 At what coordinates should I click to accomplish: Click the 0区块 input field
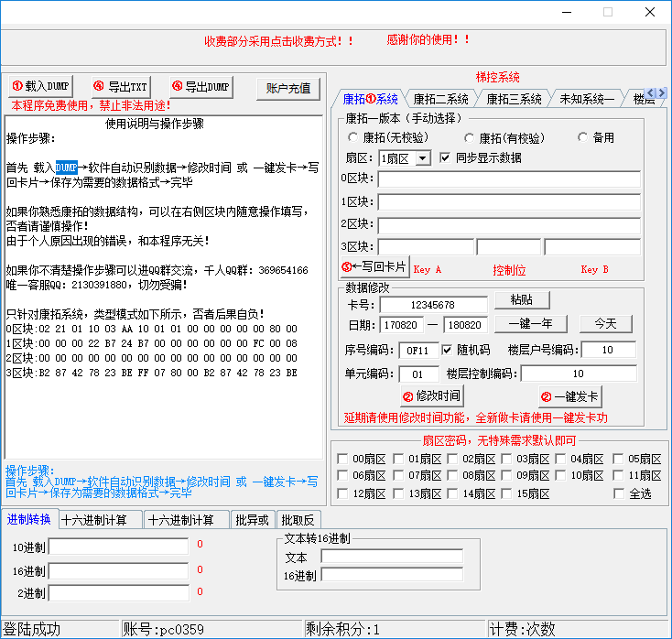pos(509,179)
